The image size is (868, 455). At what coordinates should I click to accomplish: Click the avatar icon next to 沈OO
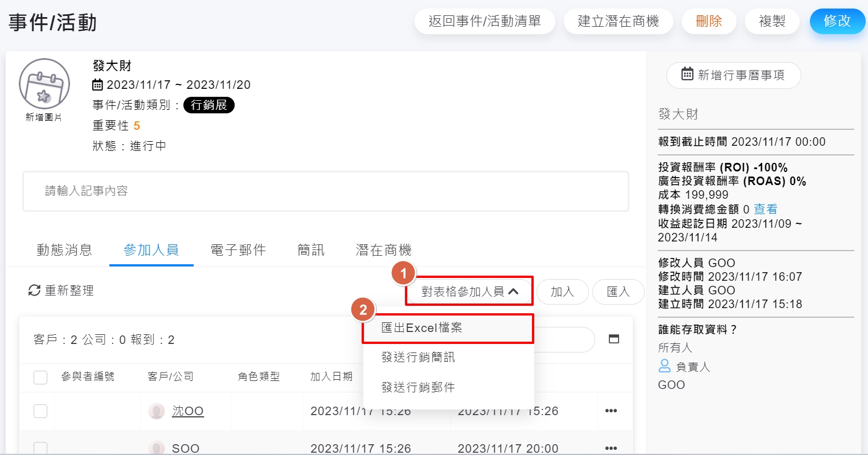point(157,411)
